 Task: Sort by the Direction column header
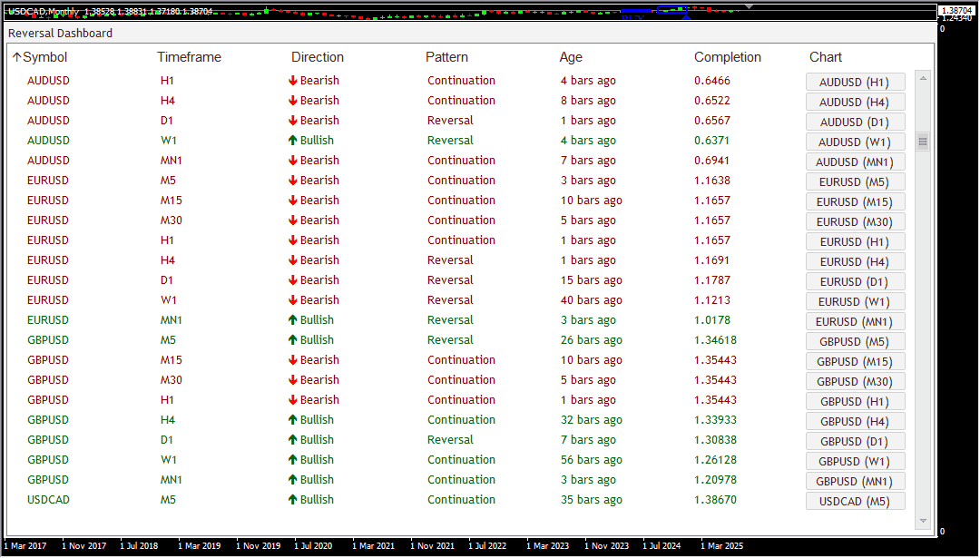318,57
